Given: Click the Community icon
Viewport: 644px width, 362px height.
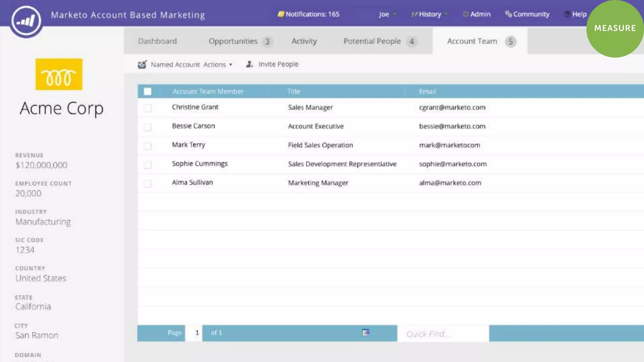Looking at the screenshot, I should [508, 14].
